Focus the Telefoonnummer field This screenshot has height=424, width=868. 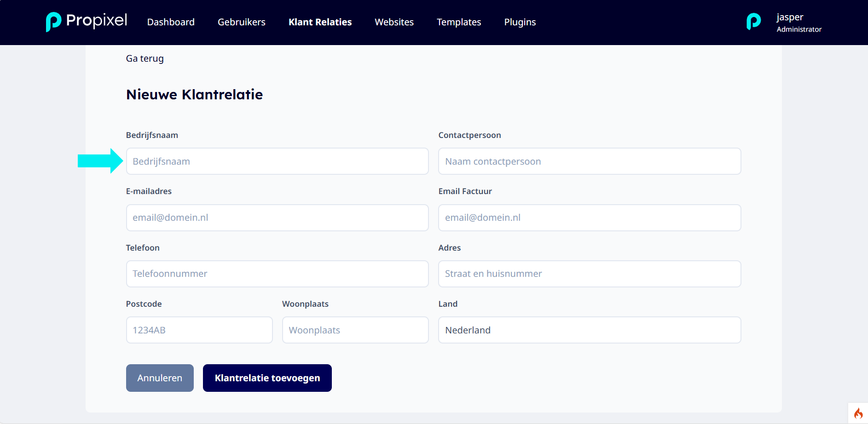(x=278, y=274)
